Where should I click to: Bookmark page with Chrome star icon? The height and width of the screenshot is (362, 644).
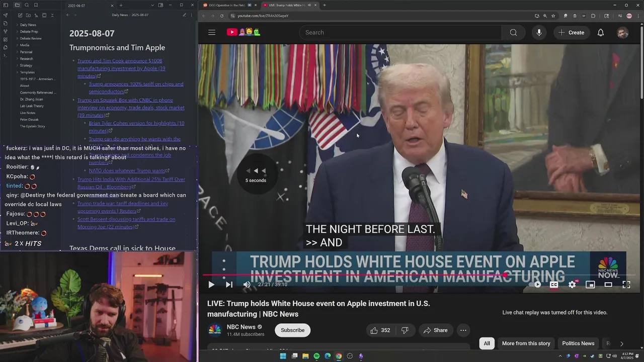click(553, 16)
